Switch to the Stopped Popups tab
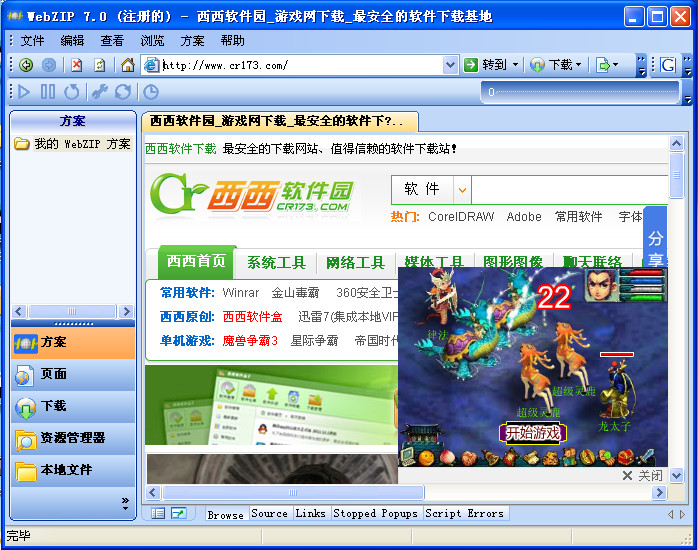Image resolution: width=698 pixels, height=550 pixels. tap(375, 514)
